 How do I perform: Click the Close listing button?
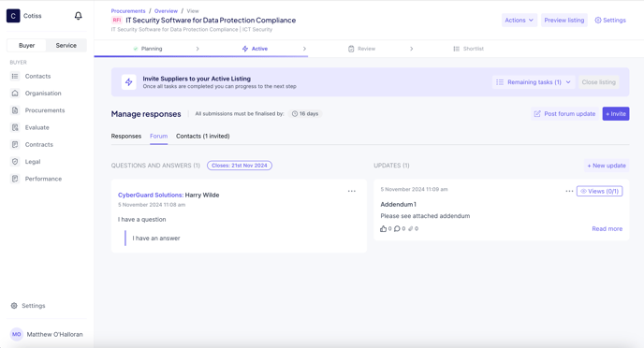point(598,82)
